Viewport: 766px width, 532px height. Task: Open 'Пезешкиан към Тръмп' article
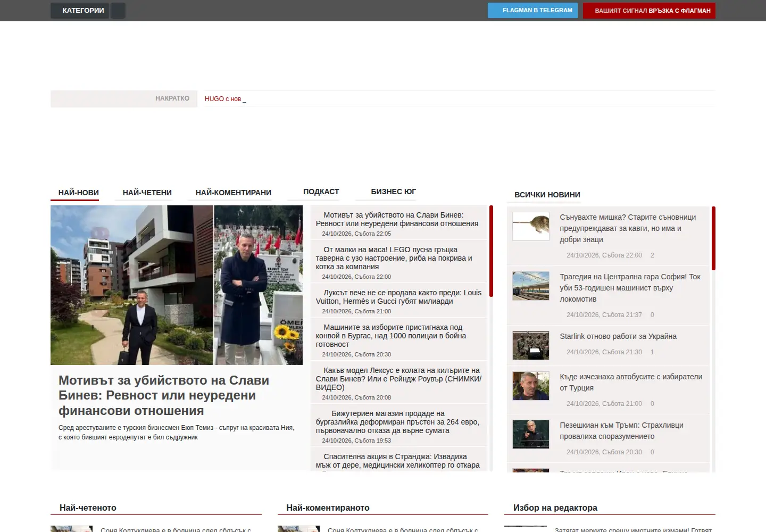coord(621,431)
